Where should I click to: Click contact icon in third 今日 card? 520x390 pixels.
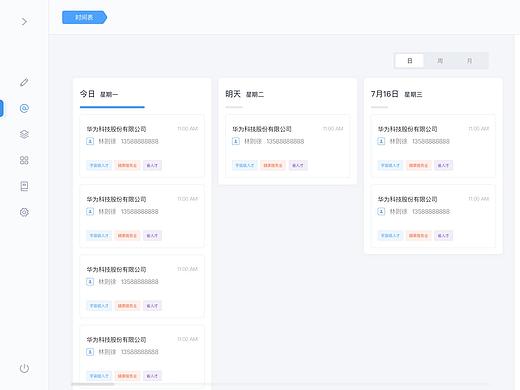(90, 282)
